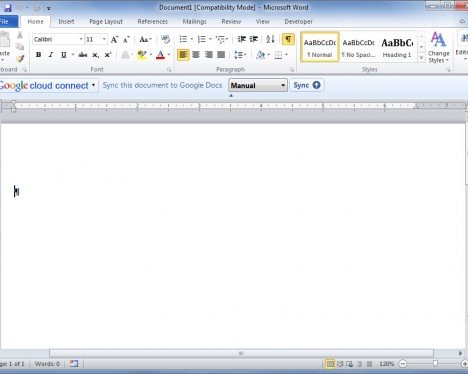The height and width of the screenshot is (374, 468).
Task: Select Print Layout view icon
Action: click(x=330, y=364)
